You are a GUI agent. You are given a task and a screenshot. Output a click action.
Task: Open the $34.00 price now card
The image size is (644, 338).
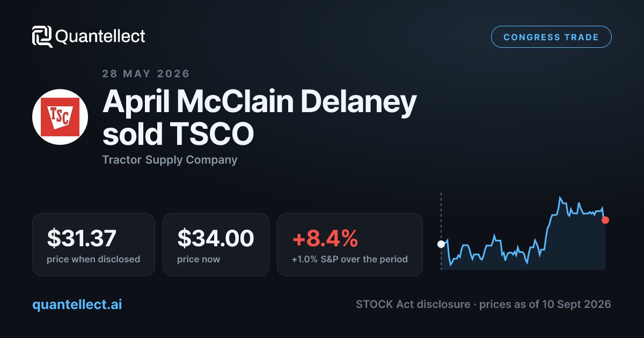tap(216, 245)
